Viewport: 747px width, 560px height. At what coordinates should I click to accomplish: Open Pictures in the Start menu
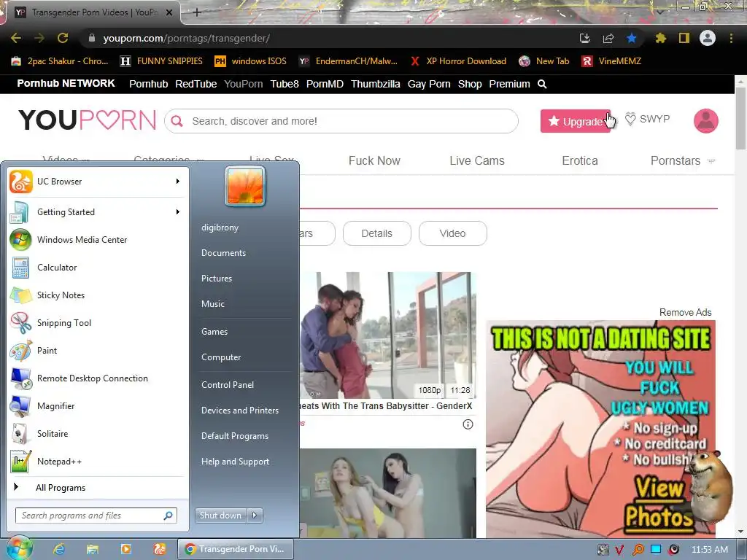point(217,279)
